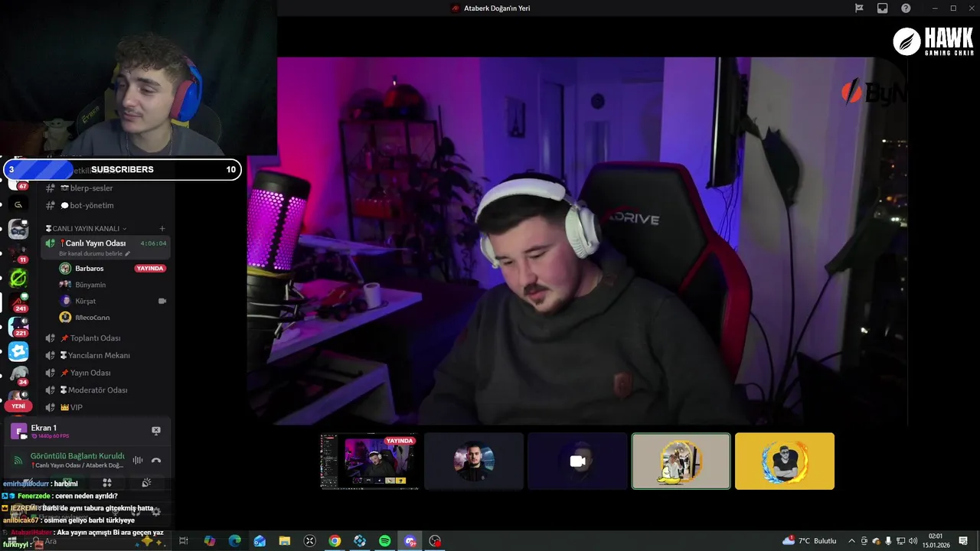Image resolution: width=980 pixels, height=551 pixels.
Task: Open the clock showing 02:01
Action: pyautogui.click(x=935, y=541)
